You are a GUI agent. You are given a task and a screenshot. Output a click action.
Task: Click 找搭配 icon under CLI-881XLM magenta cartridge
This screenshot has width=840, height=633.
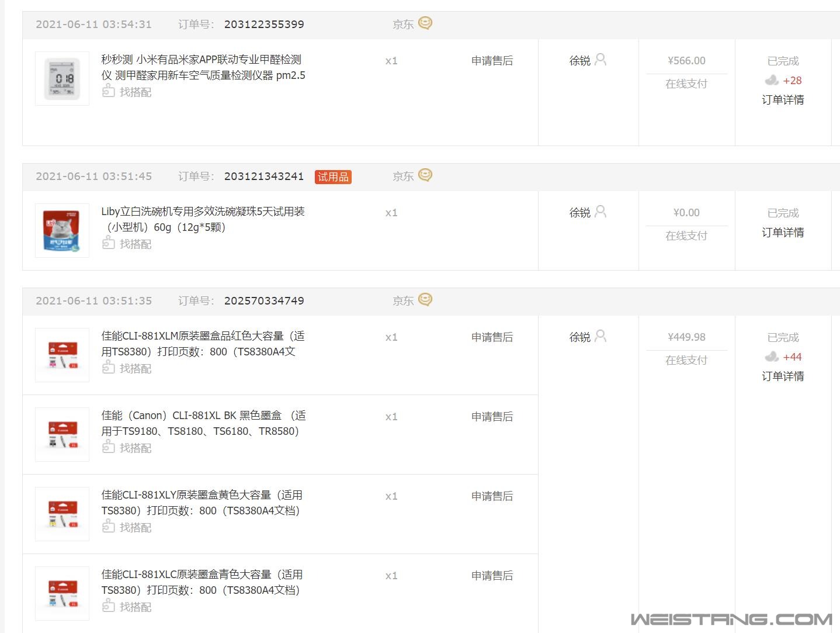pos(108,367)
